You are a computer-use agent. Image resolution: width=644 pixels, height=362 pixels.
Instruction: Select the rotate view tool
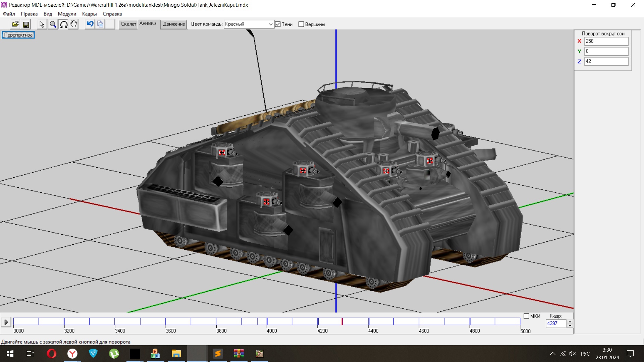[x=63, y=24]
